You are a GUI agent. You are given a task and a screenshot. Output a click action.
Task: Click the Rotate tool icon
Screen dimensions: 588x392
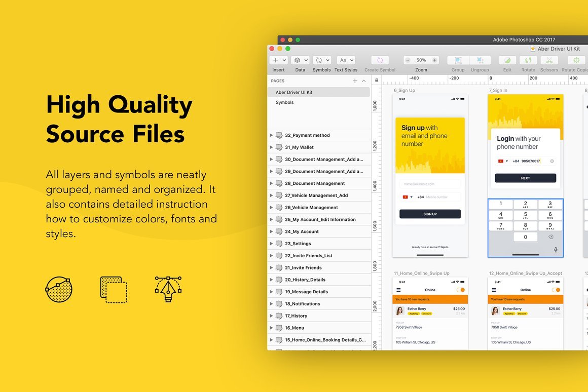(x=528, y=60)
